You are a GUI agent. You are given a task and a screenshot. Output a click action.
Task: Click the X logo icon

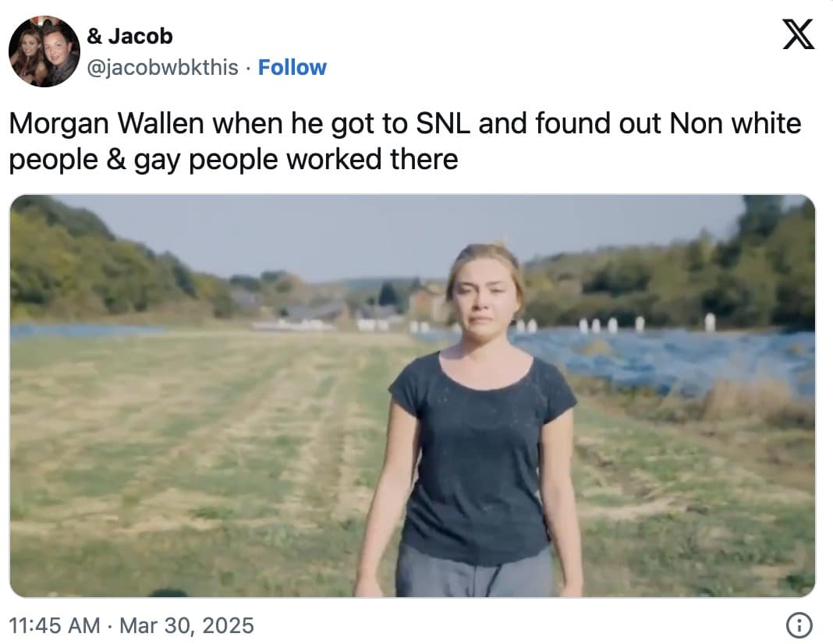tap(798, 35)
